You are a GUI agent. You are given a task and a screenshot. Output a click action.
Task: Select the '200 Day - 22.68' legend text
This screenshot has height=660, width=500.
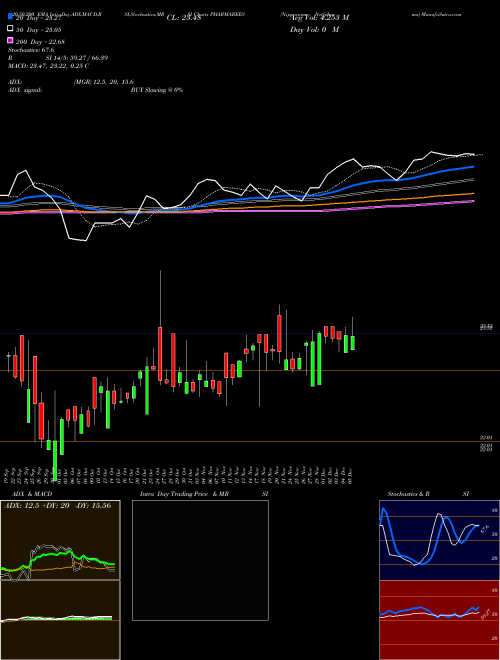coord(40,41)
